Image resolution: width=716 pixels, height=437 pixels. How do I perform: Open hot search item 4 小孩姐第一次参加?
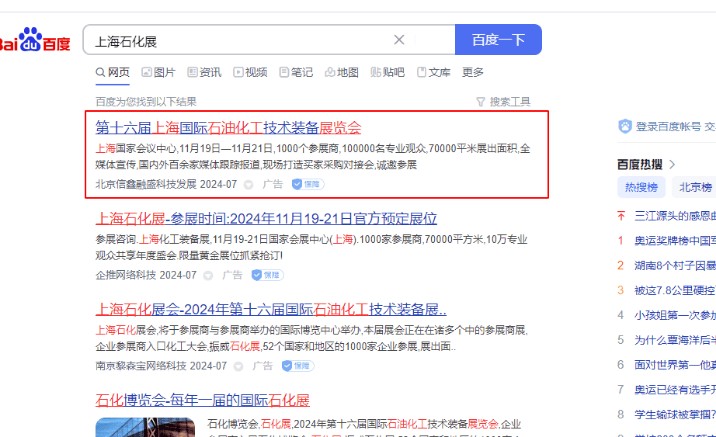pos(675,315)
